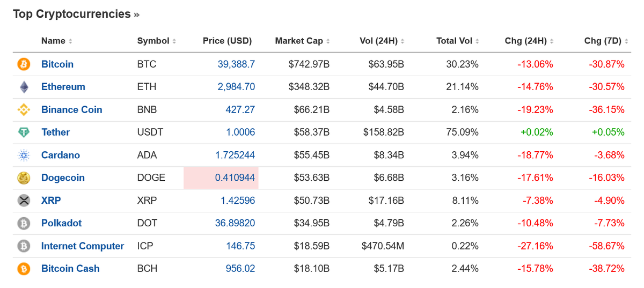Click Bitcoin Cash 7D change -38.72%
This screenshot has height=288, width=644.
(x=606, y=269)
